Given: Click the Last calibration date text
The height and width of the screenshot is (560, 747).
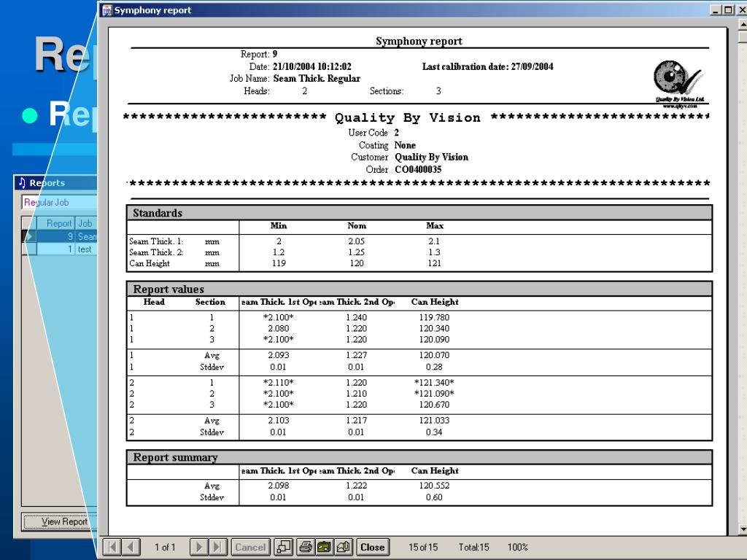Looking at the screenshot, I should (488, 66).
